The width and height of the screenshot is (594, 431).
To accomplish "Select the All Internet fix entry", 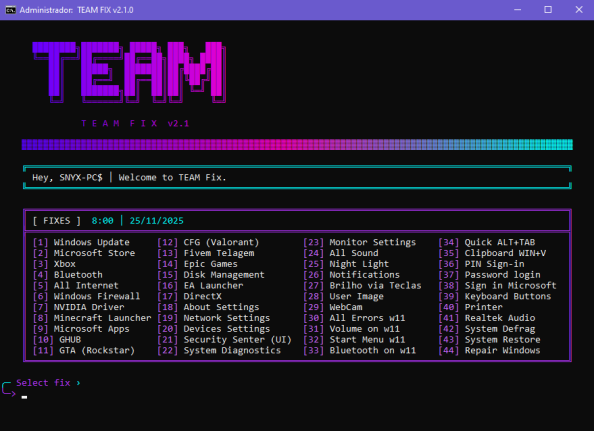I will click(75, 286).
